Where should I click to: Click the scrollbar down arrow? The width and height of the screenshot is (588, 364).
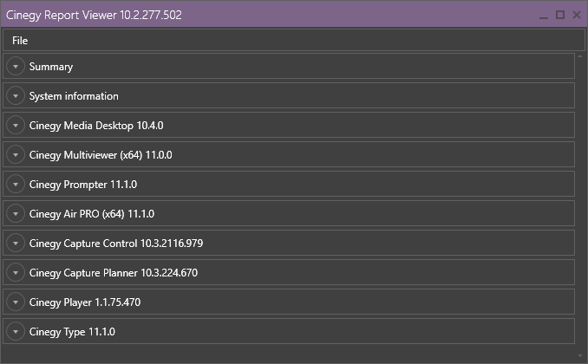[580, 355]
